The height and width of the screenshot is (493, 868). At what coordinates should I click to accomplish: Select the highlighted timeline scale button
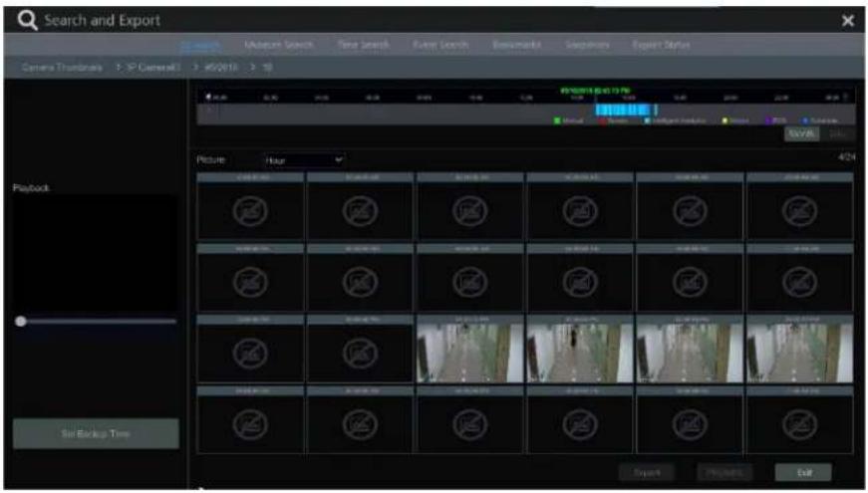pos(801,134)
